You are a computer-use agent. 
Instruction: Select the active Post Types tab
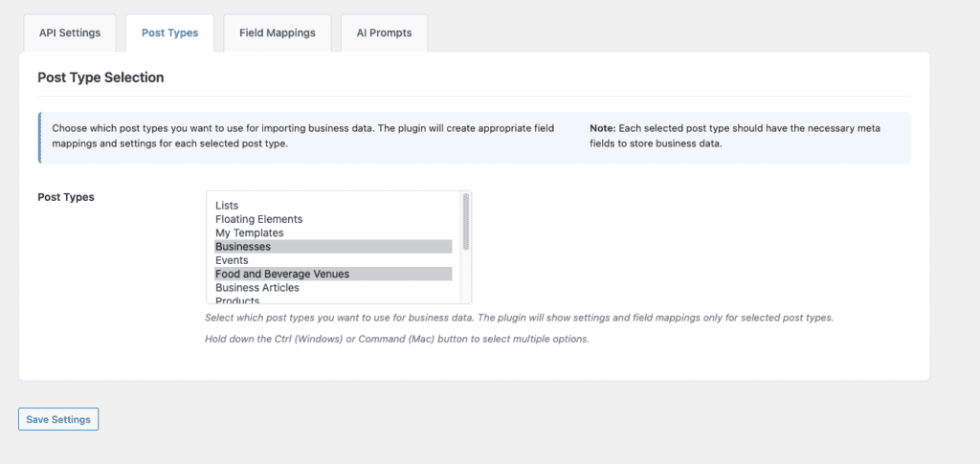[x=169, y=33]
